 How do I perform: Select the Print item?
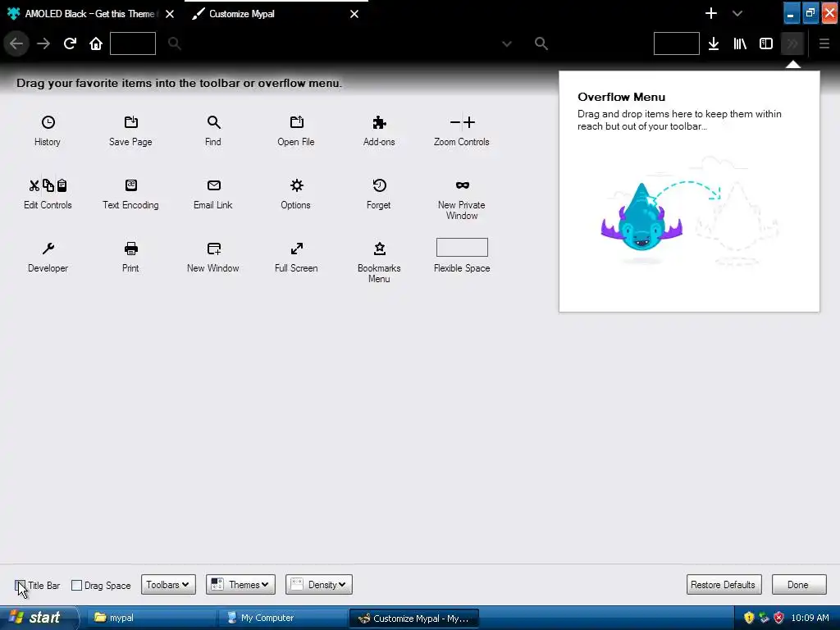pos(130,257)
